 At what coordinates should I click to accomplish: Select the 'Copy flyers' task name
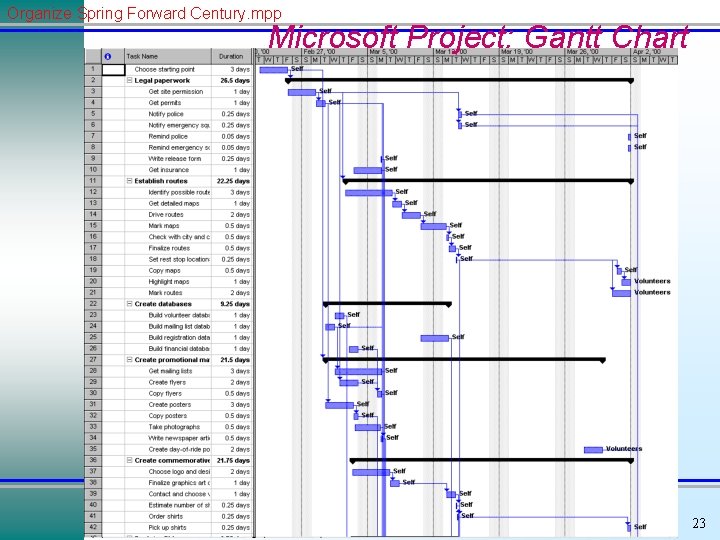click(165, 394)
